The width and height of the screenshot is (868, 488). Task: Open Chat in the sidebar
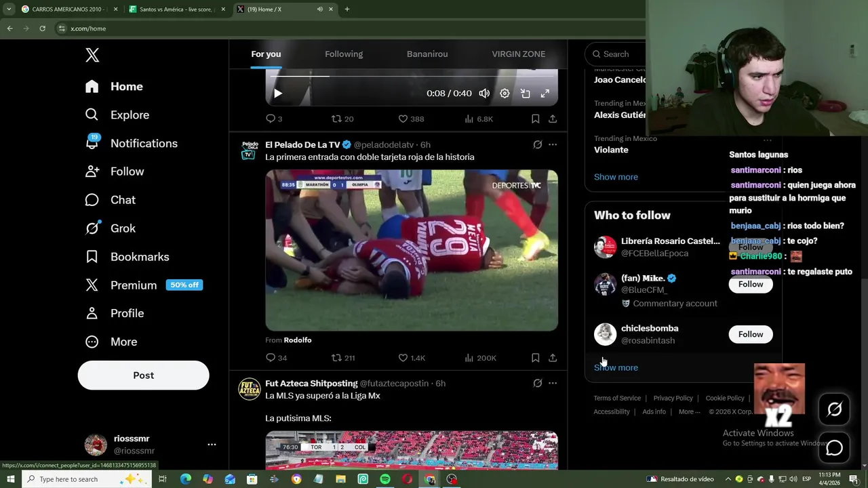(110, 200)
